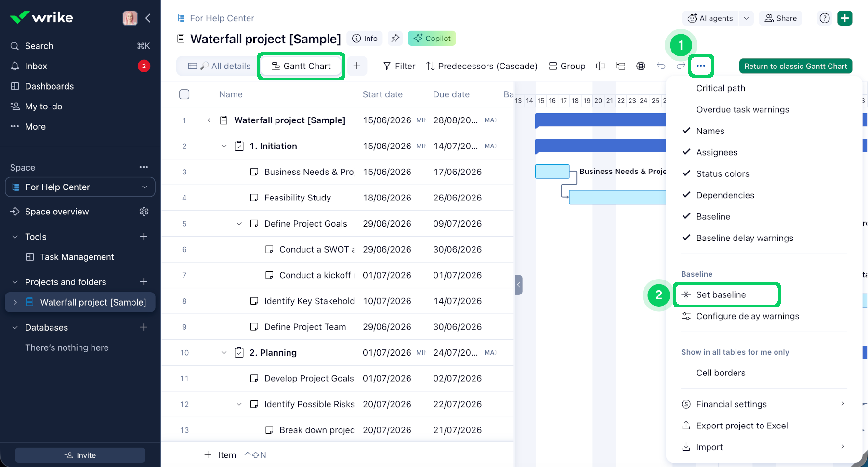Share the project
The width and height of the screenshot is (868, 467).
[781, 18]
